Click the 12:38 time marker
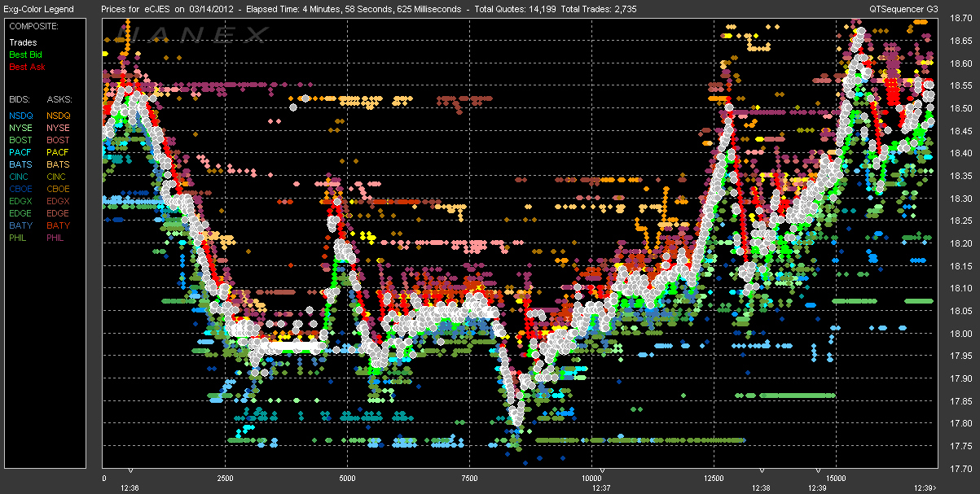This screenshot has height=494, width=980. 761,487
